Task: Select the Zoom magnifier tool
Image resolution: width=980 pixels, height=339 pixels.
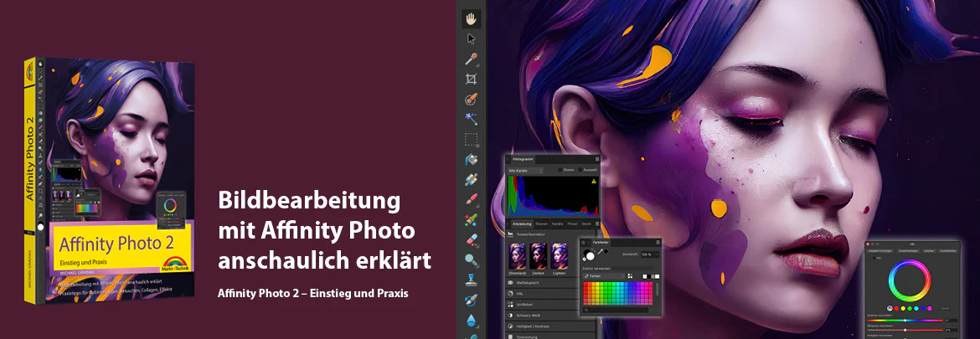Action: point(472,259)
